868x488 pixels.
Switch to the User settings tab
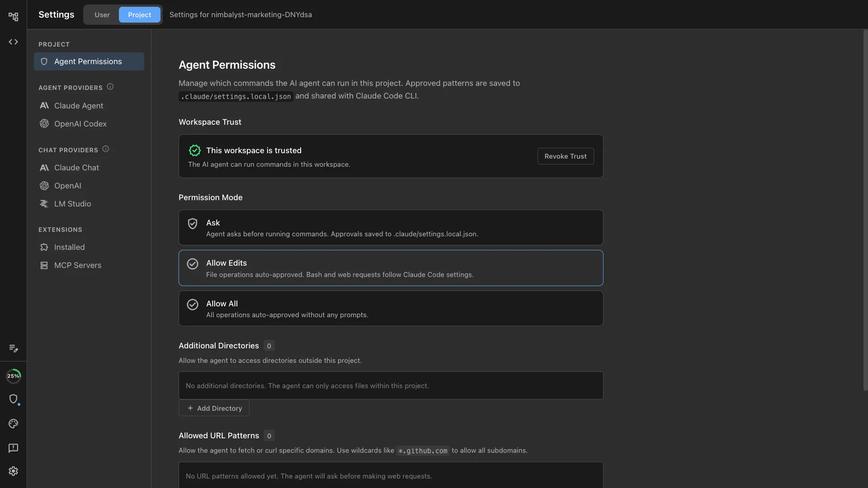(x=102, y=14)
